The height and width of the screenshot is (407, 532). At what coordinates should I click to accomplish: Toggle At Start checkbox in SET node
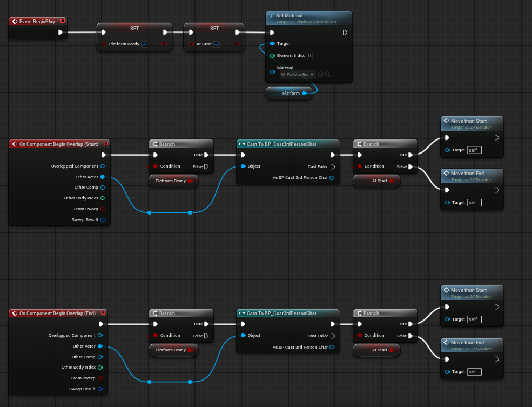[x=217, y=44]
